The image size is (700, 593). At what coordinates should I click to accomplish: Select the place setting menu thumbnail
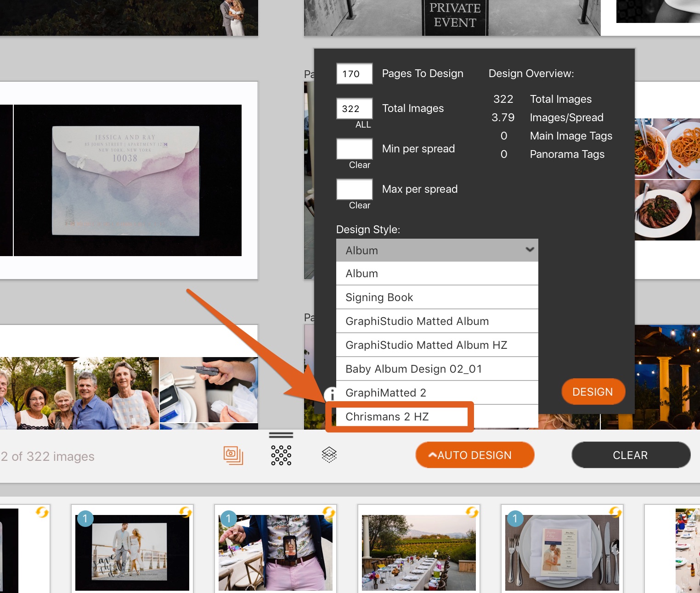coord(562,553)
